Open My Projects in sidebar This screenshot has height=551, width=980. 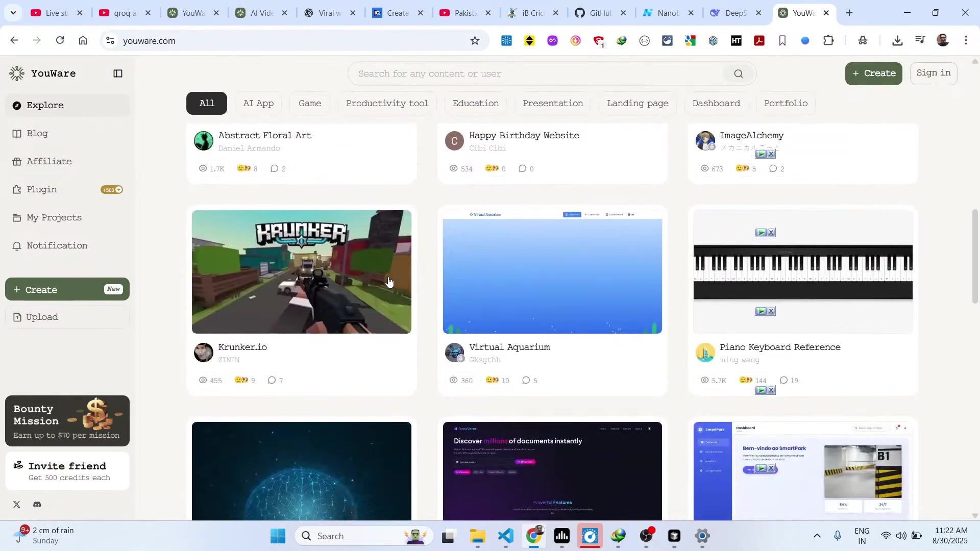(67, 217)
